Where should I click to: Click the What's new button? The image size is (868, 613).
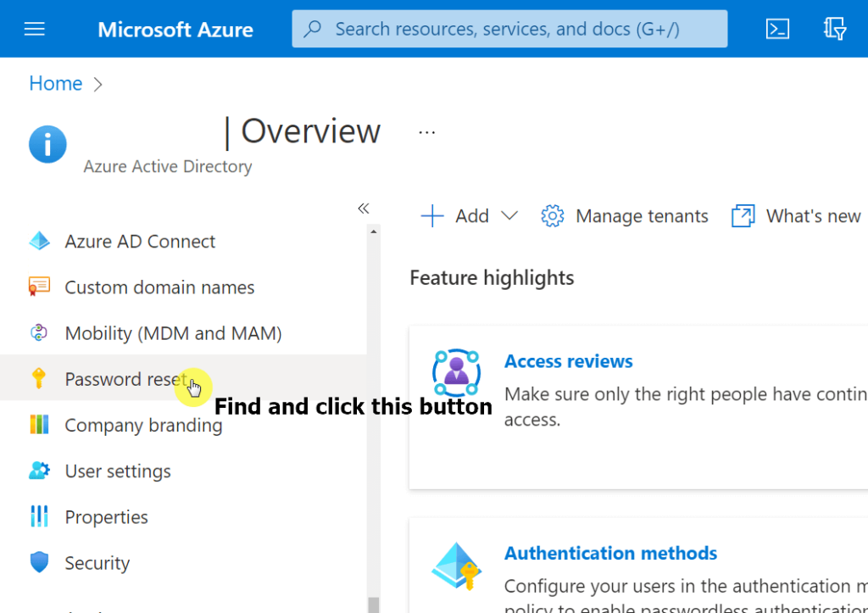point(797,216)
